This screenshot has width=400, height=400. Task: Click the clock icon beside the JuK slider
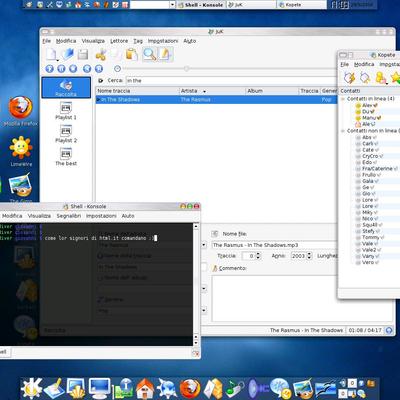pos(117,69)
